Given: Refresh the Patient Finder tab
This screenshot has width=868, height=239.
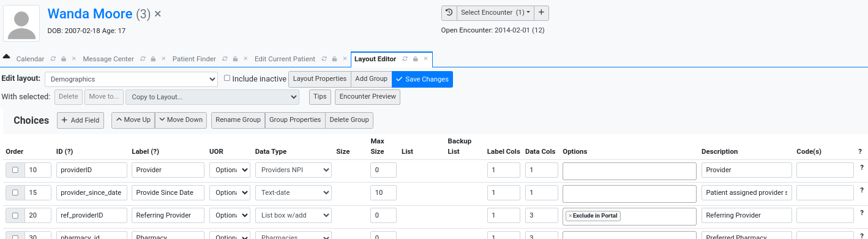Looking at the screenshot, I should [225, 59].
